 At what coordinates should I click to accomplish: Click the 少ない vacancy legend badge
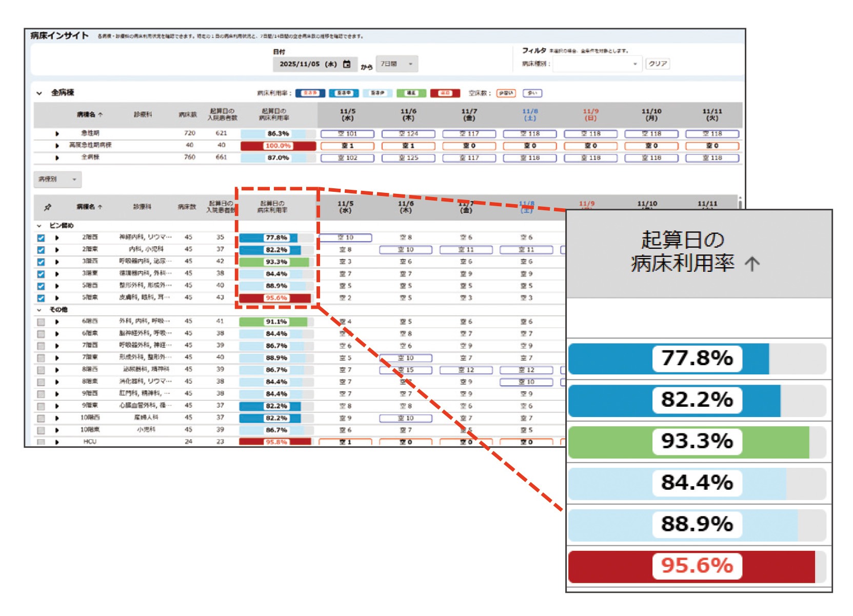click(506, 93)
